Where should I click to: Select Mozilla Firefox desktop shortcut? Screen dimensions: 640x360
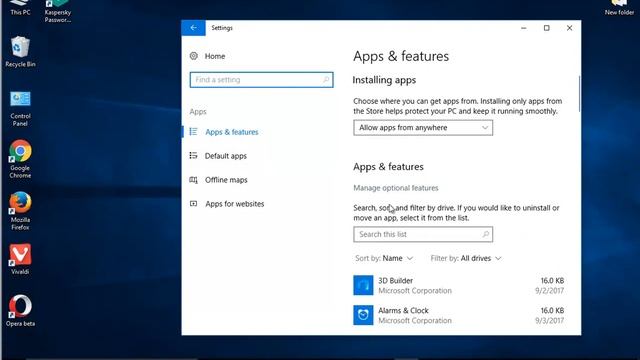tap(20, 211)
